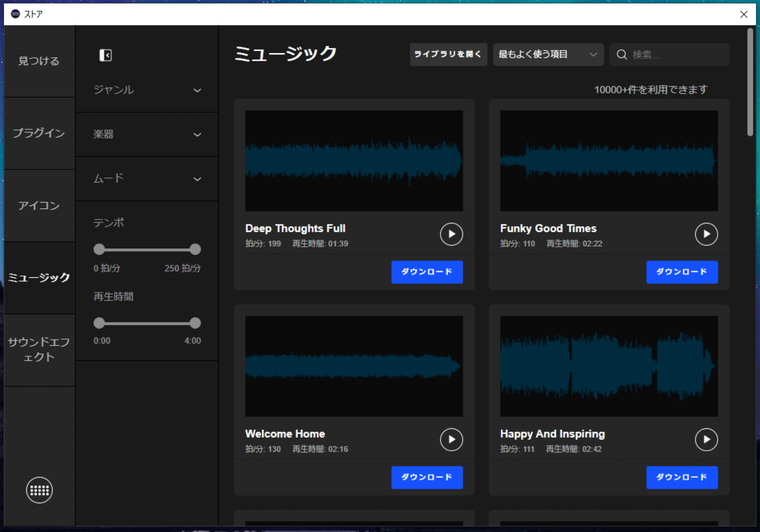Switch to the サウンドエフェクト tab
Screen dimensions: 760x532
(x=39, y=350)
